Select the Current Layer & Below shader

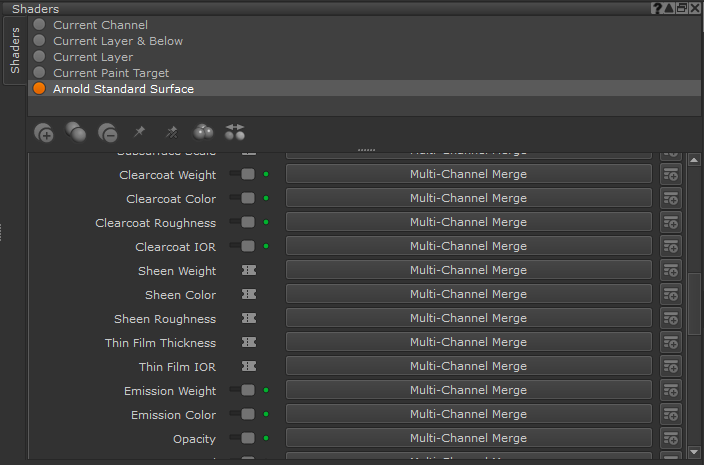coord(117,41)
